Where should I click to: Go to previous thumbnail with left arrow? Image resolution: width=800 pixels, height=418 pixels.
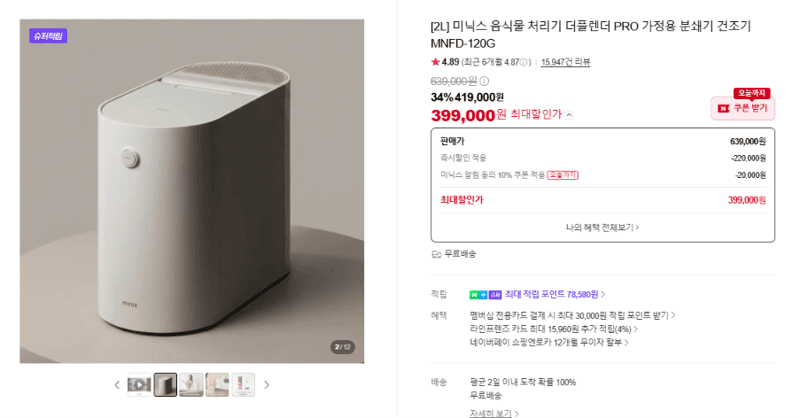click(117, 385)
